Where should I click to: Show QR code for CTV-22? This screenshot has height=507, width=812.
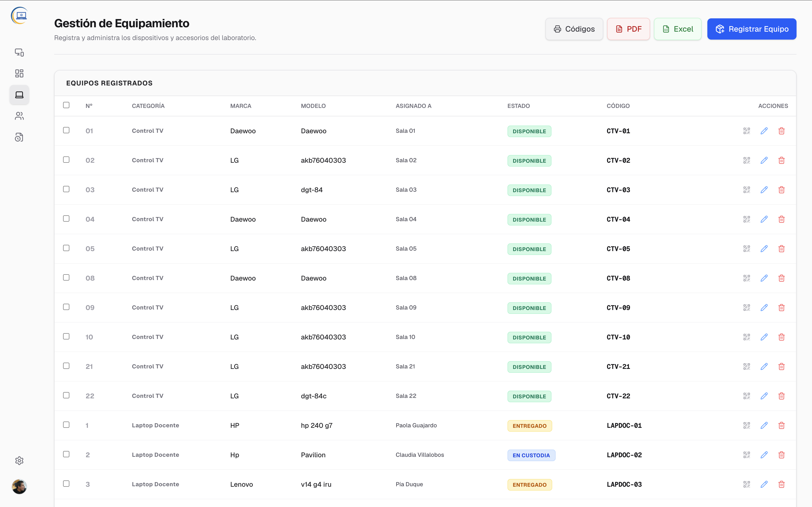[x=746, y=396]
